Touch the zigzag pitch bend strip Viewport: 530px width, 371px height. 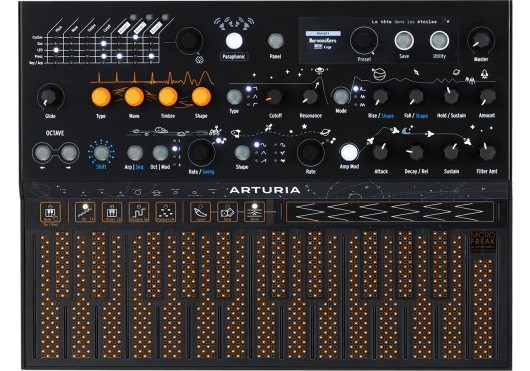click(390, 212)
